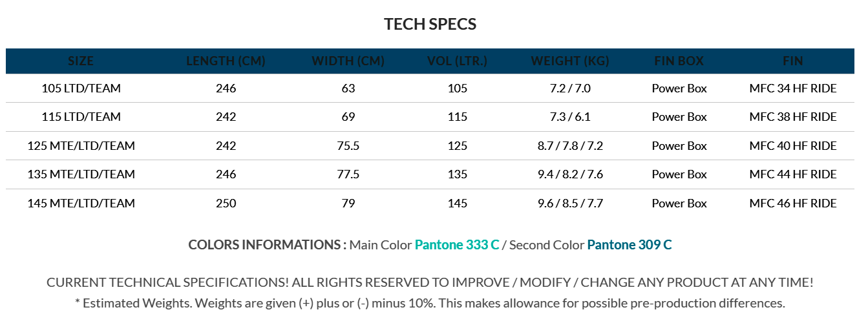868x323 pixels.
Task: Click the VOL (LTR.) column header
Action: (x=457, y=61)
